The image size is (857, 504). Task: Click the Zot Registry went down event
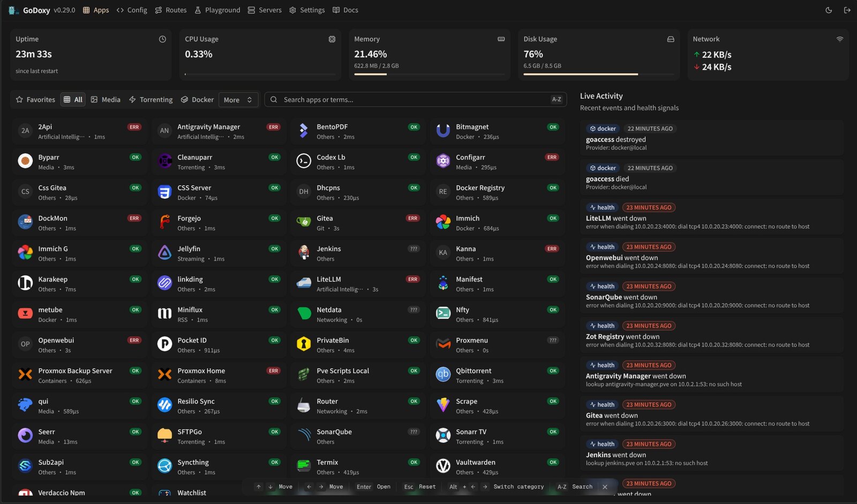point(711,335)
